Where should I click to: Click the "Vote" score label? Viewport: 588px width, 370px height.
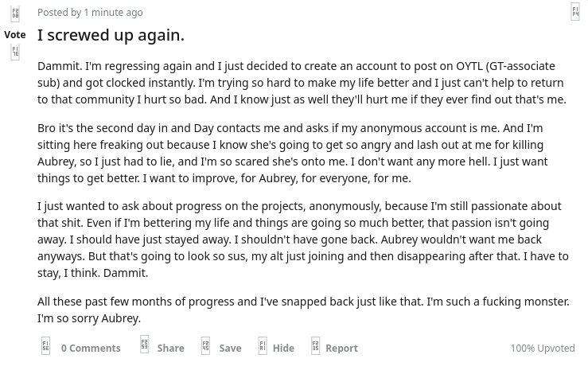[15, 34]
